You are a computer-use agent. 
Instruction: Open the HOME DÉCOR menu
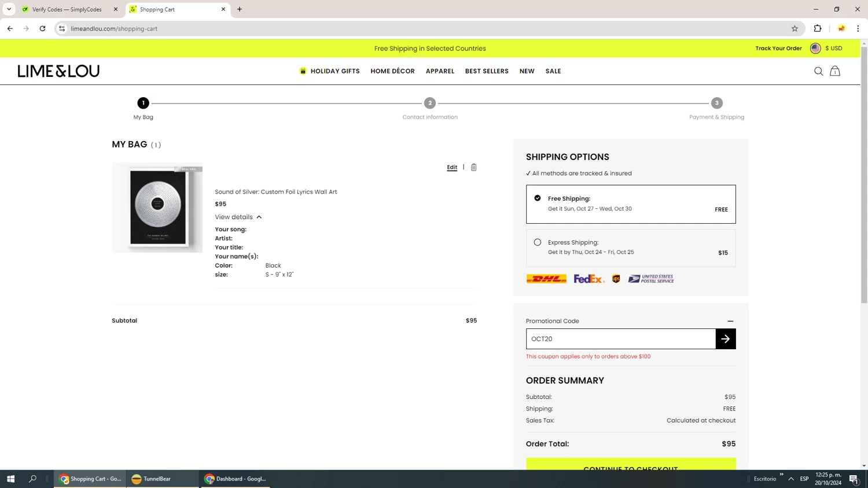392,71
